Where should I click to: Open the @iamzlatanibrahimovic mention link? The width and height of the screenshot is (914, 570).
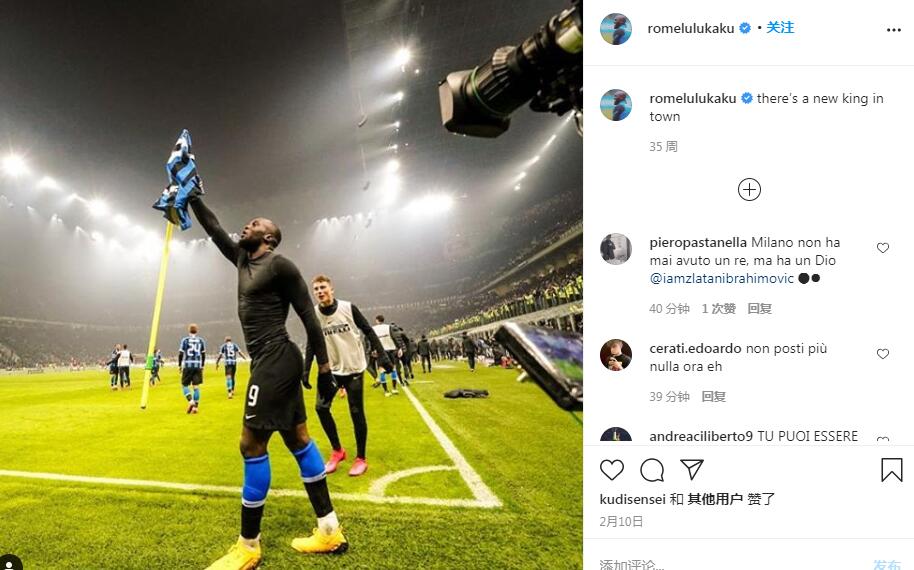(x=722, y=279)
